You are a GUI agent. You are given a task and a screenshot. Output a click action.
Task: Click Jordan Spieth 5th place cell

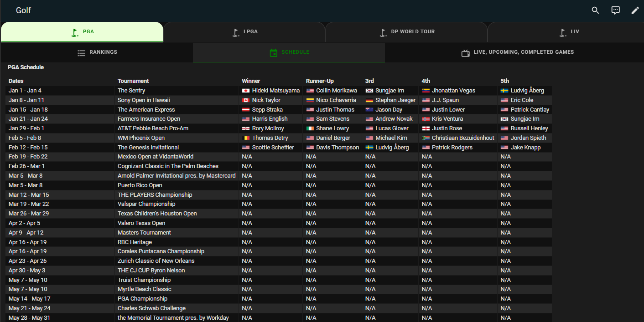[x=525, y=138]
